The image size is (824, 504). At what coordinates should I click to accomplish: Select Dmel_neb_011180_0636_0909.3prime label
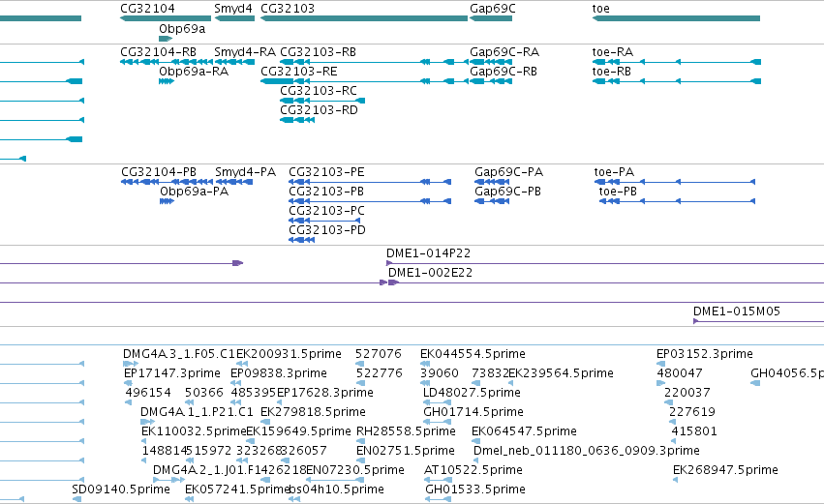point(587,451)
